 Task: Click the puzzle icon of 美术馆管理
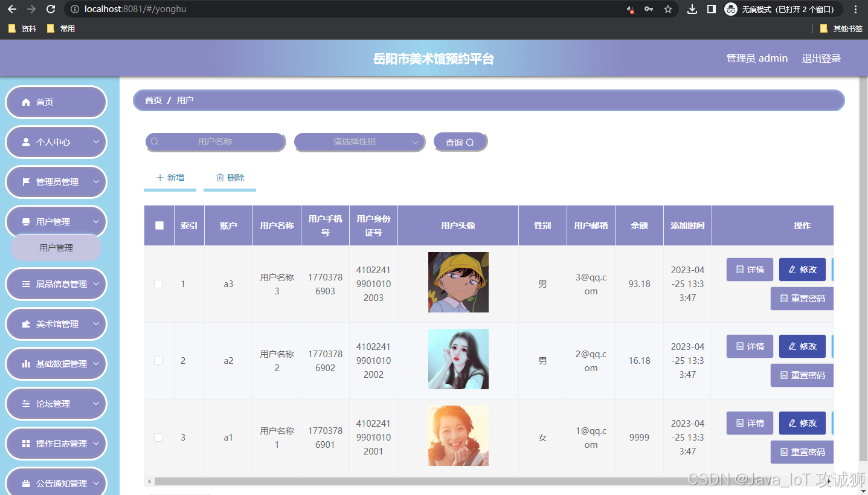point(26,324)
